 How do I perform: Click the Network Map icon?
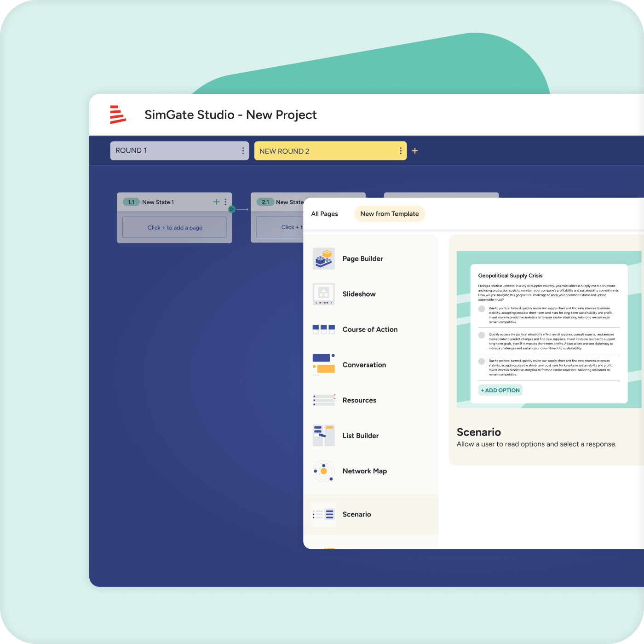pyautogui.click(x=324, y=471)
